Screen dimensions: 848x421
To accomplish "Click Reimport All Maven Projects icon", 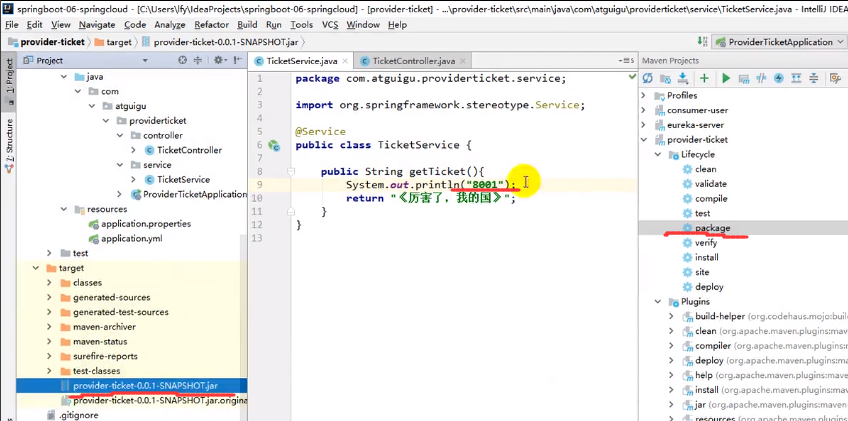I will pyautogui.click(x=647, y=78).
